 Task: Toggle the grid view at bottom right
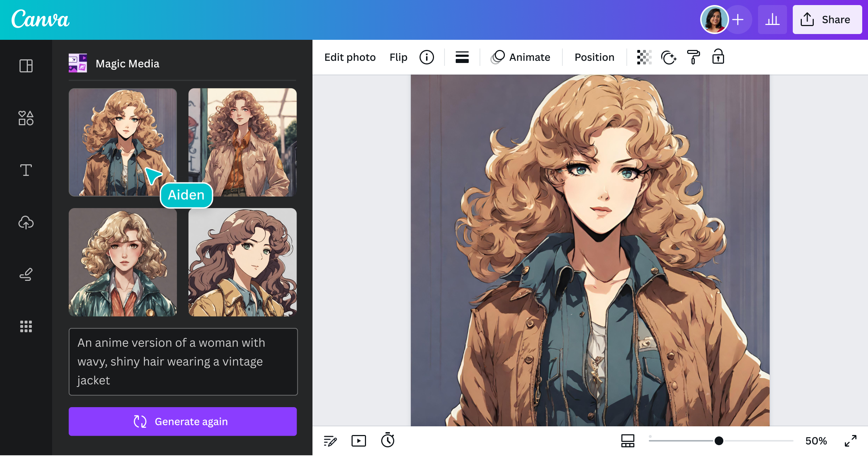(x=627, y=441)
